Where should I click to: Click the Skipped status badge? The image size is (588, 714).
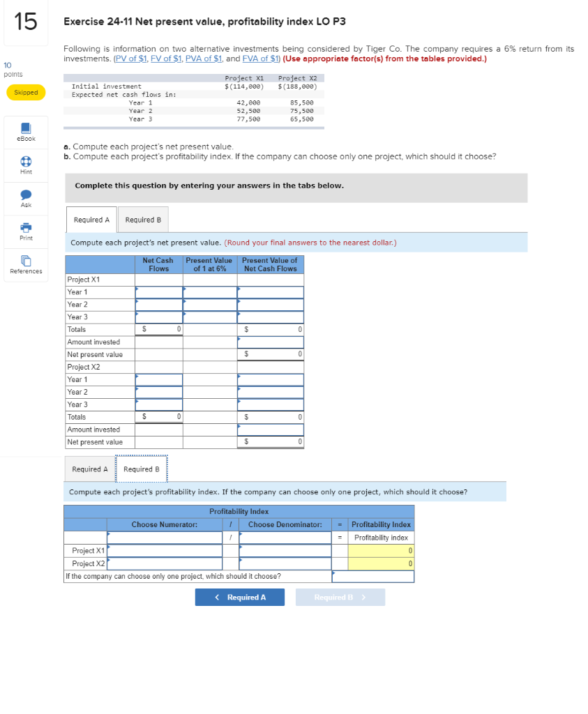tap(26, 91)
